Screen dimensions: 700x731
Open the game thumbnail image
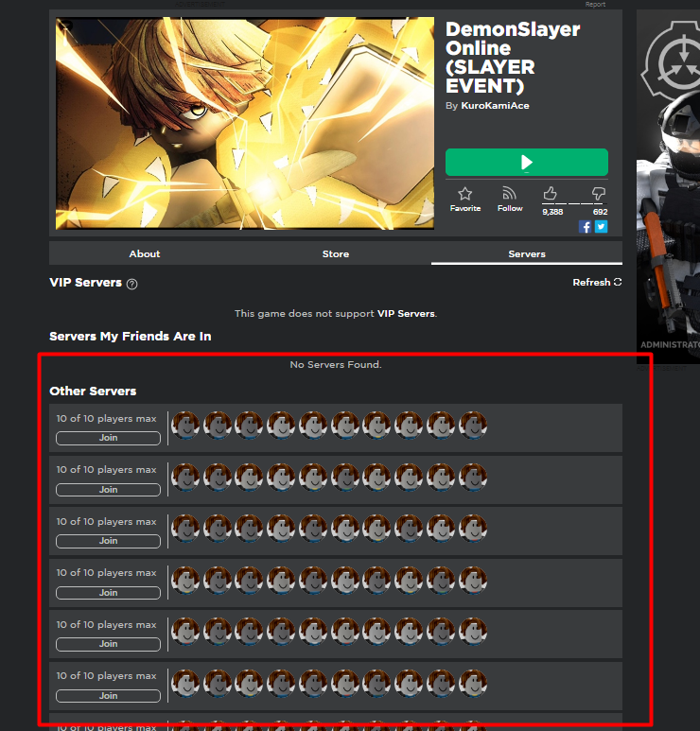click(245, 123)
